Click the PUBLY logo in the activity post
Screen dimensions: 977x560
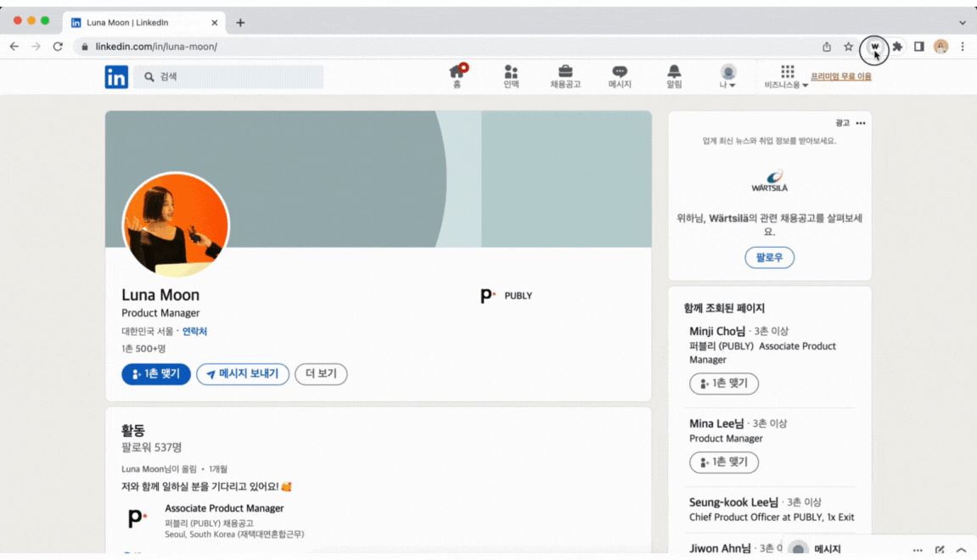point(137,518)
